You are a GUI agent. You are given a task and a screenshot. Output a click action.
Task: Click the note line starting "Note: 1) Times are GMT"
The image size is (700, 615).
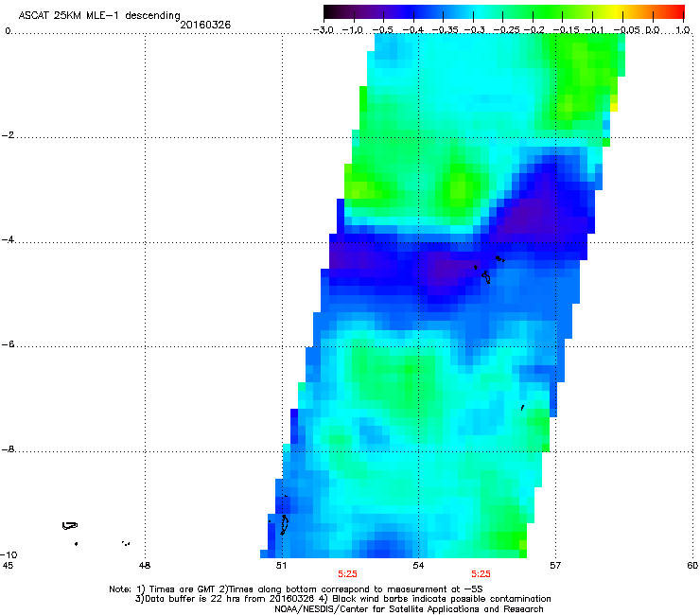[296, 589]
